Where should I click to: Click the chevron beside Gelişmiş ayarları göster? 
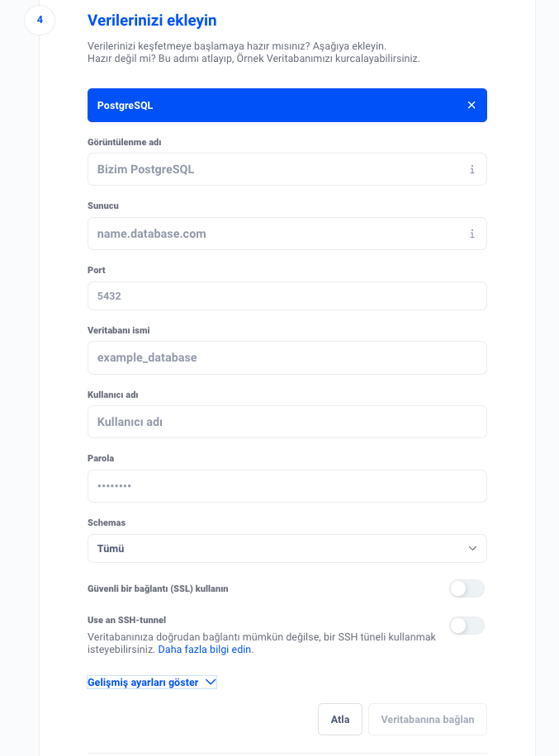pyautogui.click(x=211, y=682)
